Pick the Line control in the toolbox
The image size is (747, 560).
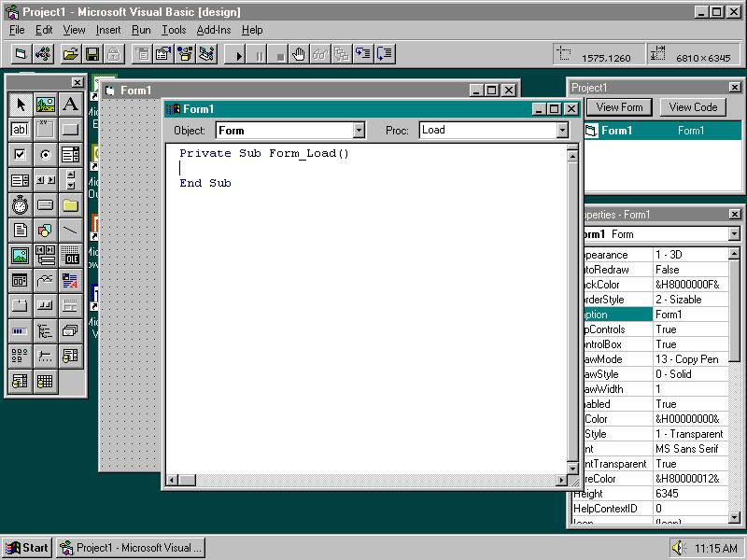[x=71, y=231]
